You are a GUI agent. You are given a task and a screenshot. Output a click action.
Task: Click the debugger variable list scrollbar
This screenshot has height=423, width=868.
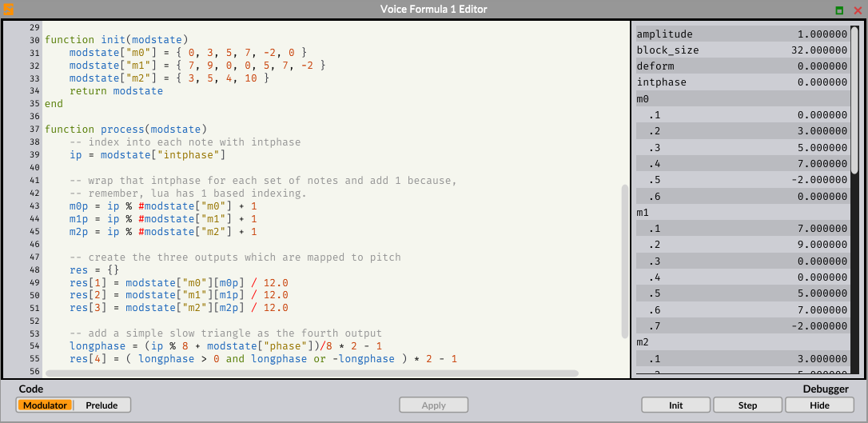click(x=854, y=100)
